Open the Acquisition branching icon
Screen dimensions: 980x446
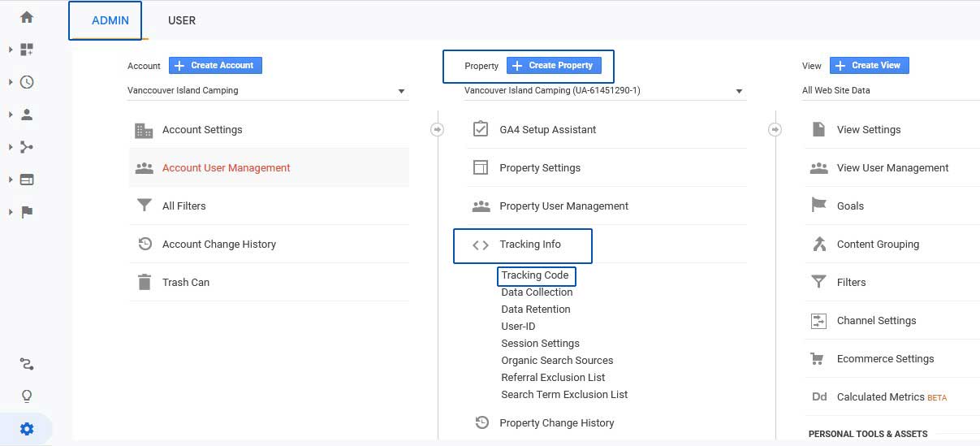(x=27, y=147)
